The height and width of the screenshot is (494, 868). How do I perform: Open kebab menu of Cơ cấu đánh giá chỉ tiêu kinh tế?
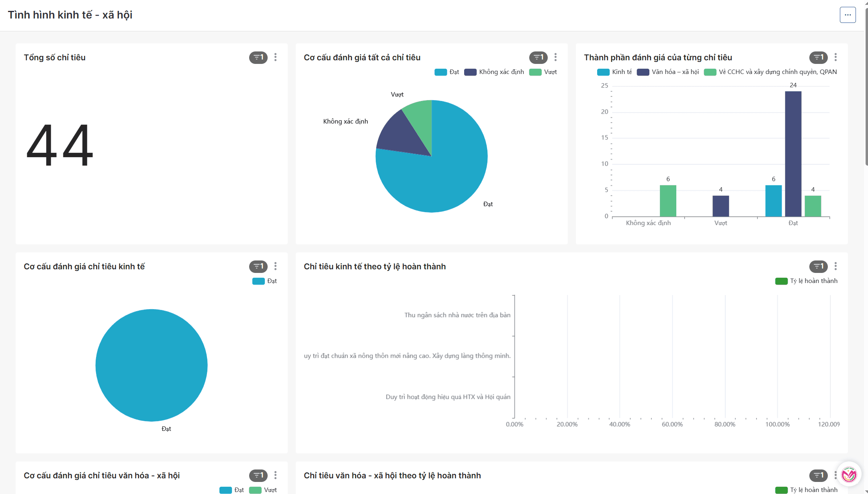[x=275, y=266]
